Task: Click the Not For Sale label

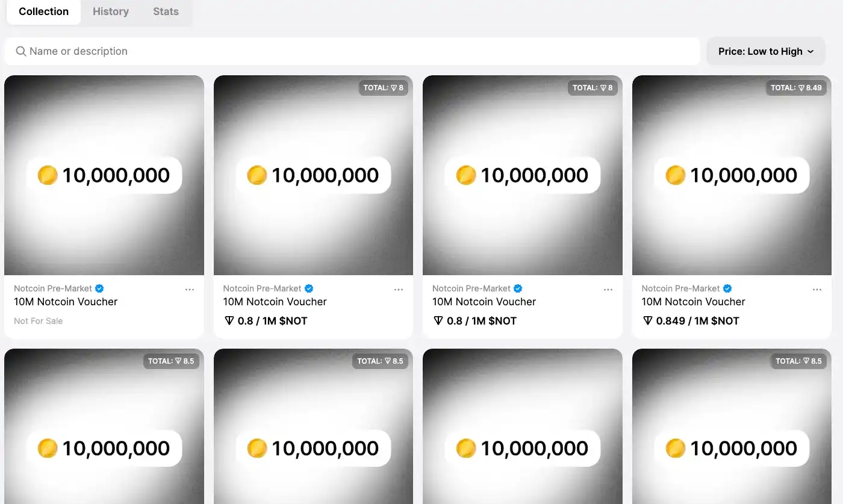Action: [x=39, y=321]
